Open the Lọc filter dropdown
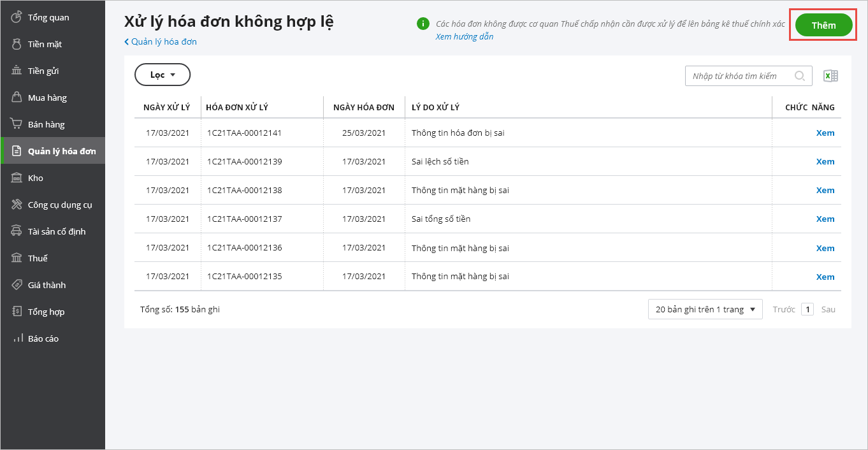Viewport: 868px width, 450px height. point(163,75)
